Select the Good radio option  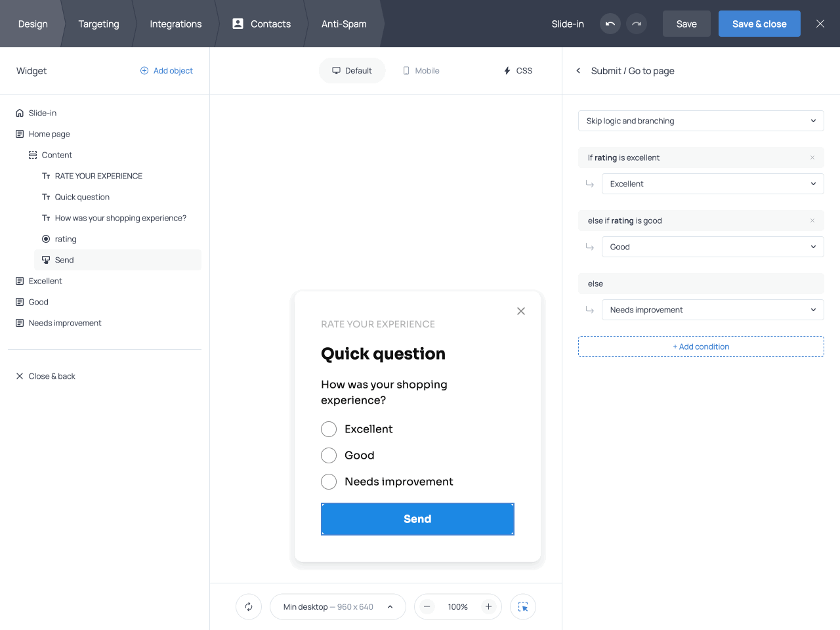329,455
